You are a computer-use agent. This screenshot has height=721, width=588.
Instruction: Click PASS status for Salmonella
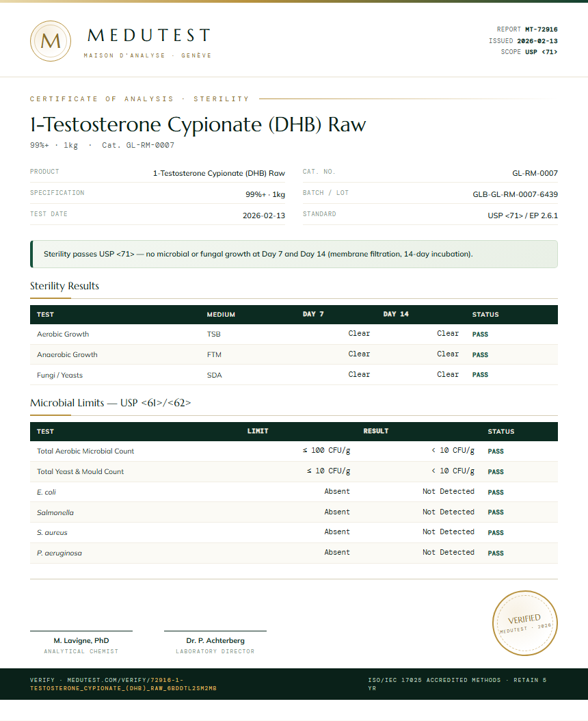pos(496,512)
